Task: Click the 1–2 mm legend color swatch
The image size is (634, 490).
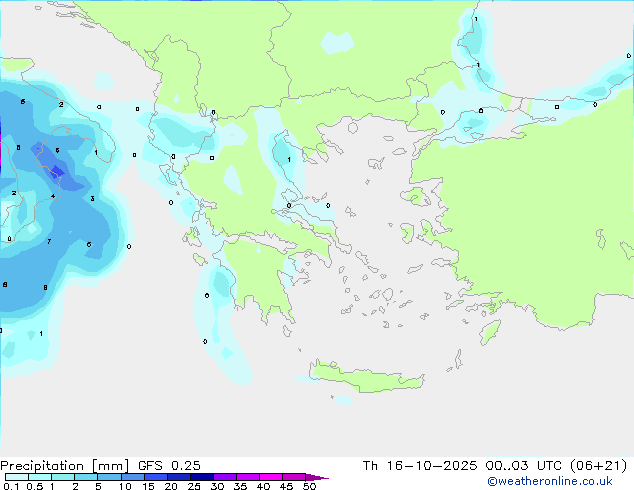Action: coord(63,477)
